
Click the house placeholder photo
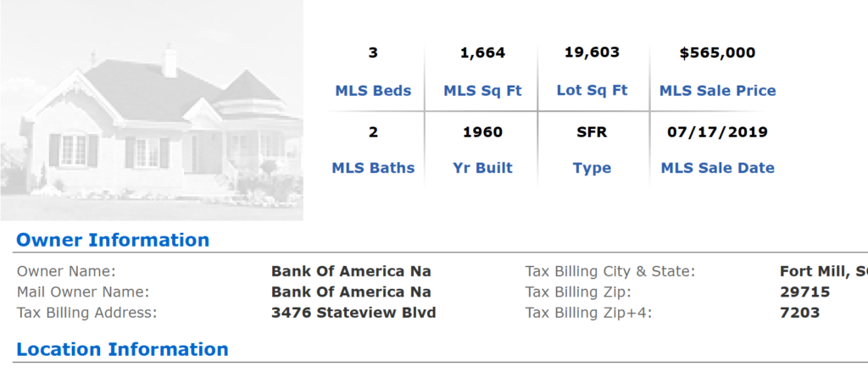pyautogui.click(x=152, y=110)
